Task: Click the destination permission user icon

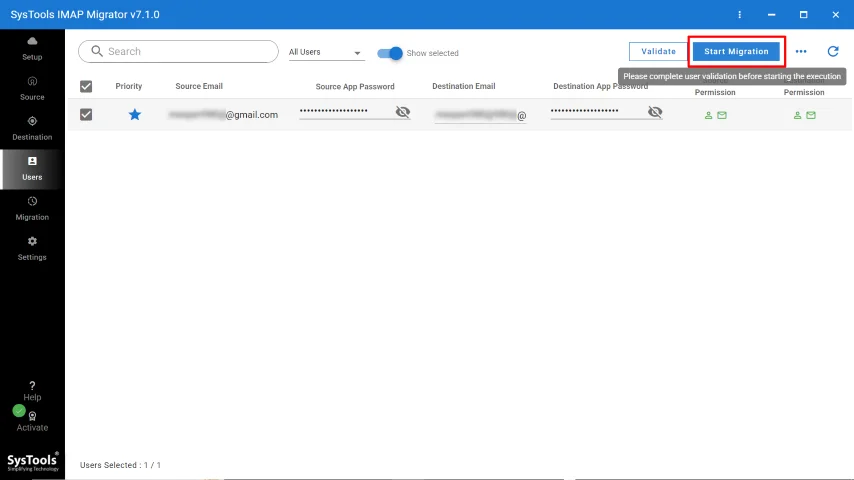Action: [x=797, y=115]
